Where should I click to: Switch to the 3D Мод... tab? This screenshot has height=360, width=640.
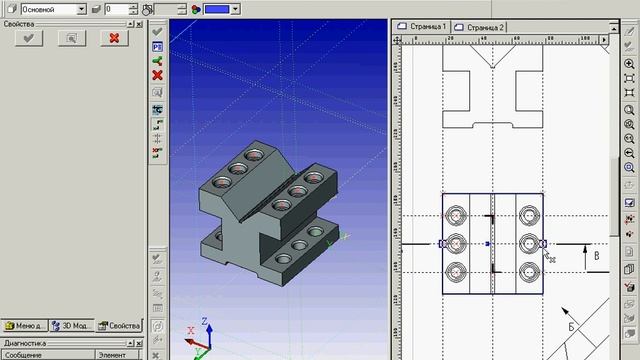tap(71, 326)
